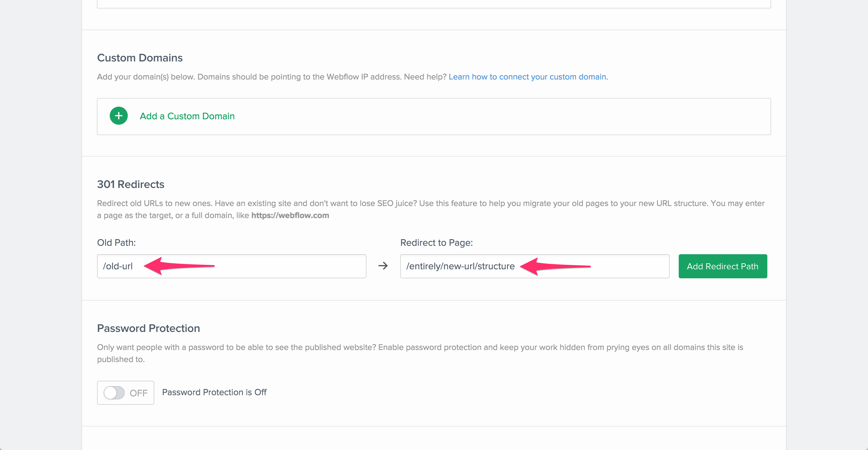Viewport: 868px width, 450px height.
Task: Click the Password Protection section heading
Action: click(149, 328)
